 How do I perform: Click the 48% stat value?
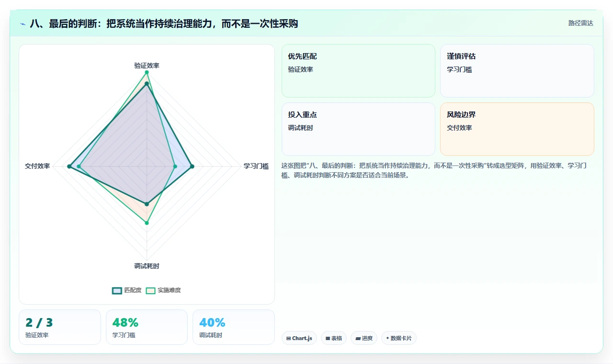pyautogui.click(x=125, y=323)
